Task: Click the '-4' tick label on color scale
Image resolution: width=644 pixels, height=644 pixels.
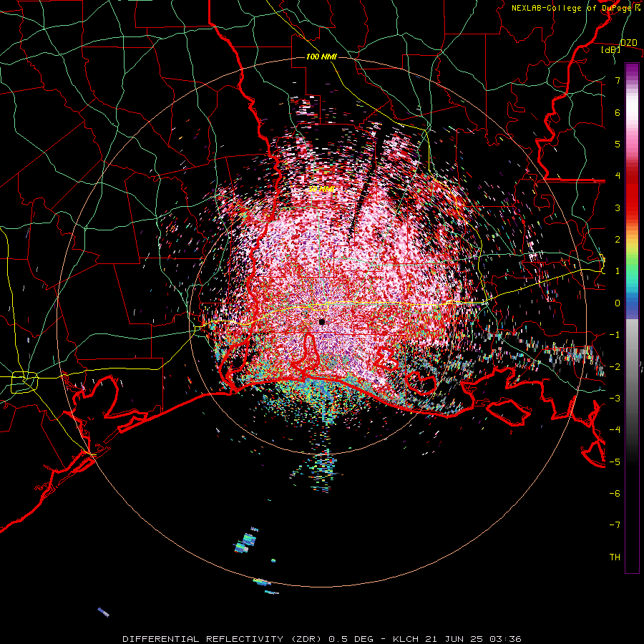Action: click(615, 429)
